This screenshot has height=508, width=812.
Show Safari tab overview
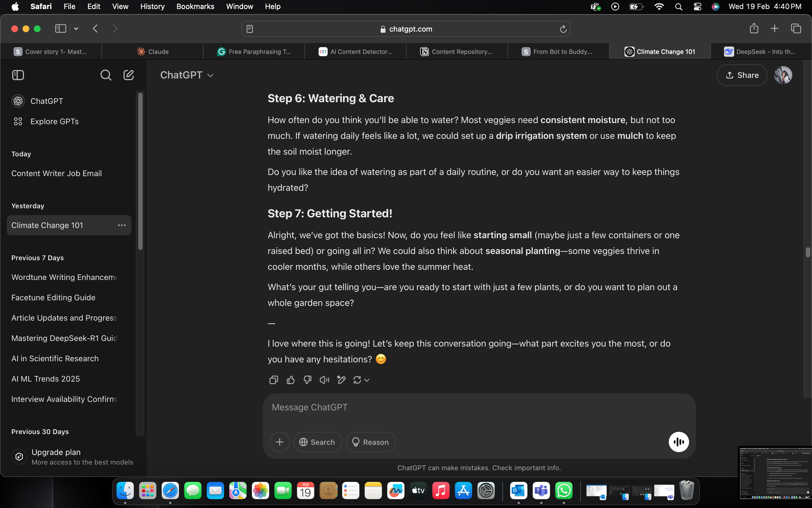coord(796,29)
